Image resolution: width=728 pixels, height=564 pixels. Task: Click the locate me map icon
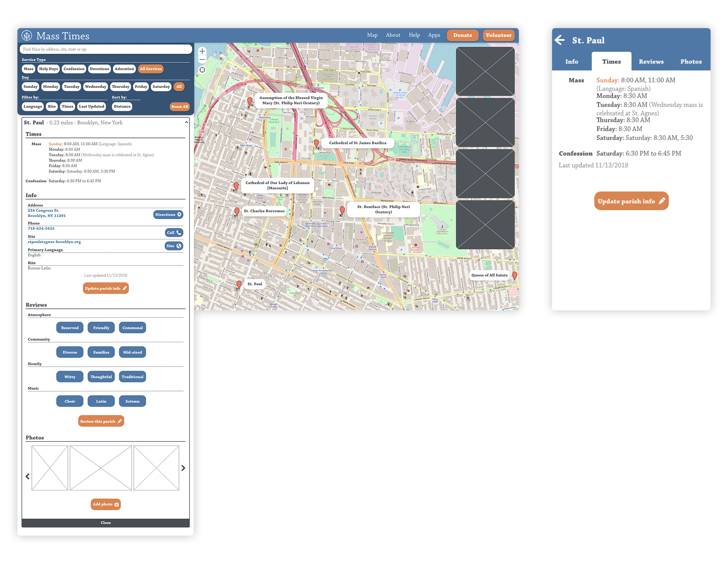coord(202,70)
